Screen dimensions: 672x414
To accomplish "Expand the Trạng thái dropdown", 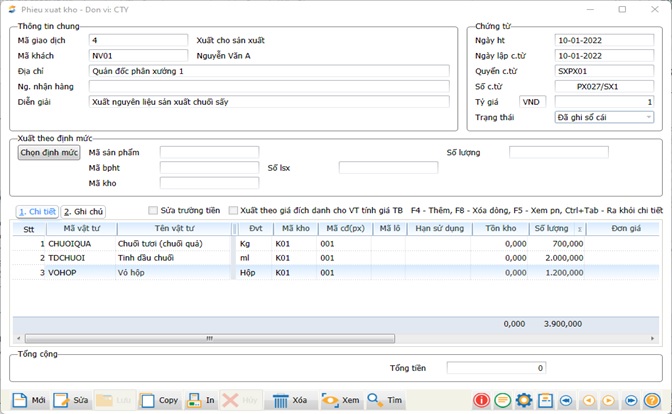I will point(648,117).
